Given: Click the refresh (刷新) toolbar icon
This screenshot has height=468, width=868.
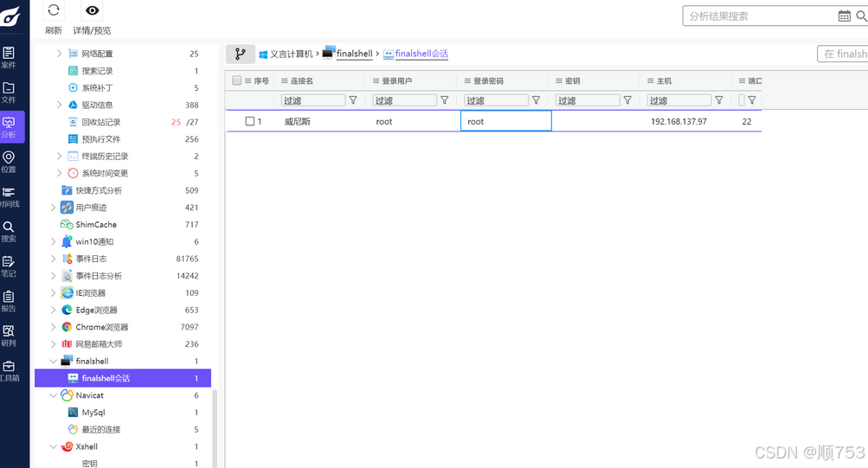Looking at the screenshot, I should (54, 10).
